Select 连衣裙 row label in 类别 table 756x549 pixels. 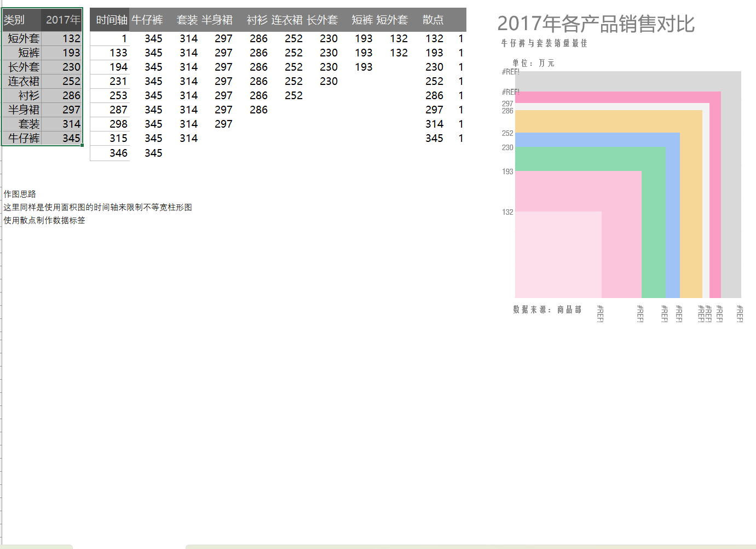pos(22,81)
